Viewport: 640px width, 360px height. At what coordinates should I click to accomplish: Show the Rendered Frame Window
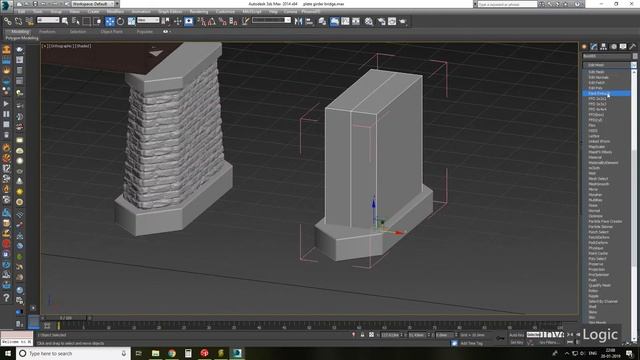tap(392, 21)
